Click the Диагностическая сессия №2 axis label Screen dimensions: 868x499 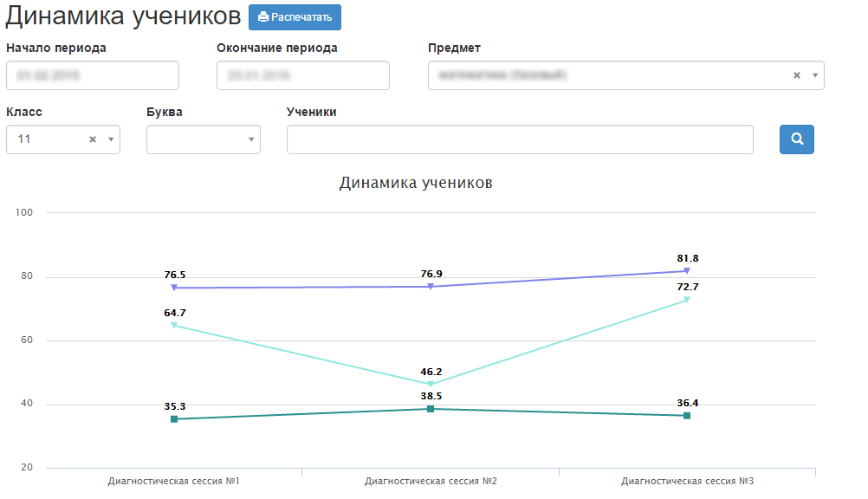431,481
